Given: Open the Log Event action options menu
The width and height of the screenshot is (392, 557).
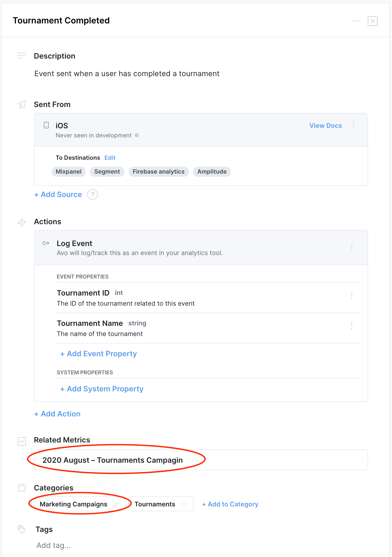Looking at the screenshot, I should 352,248.
